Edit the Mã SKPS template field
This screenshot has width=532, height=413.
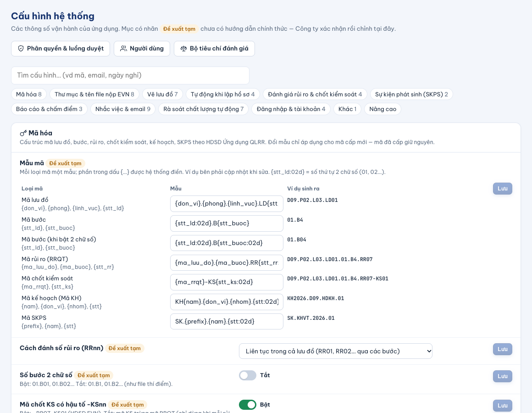[x=227, y=321]
